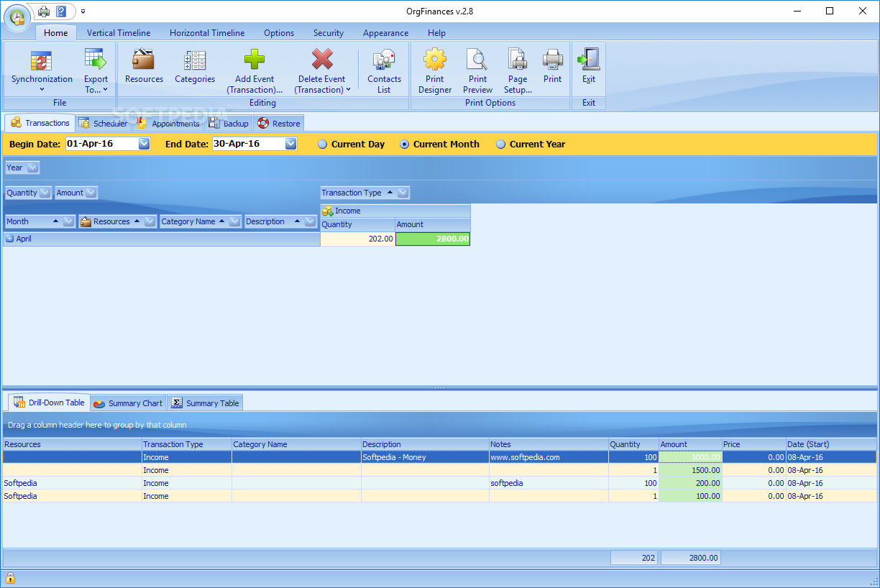The height and width of the screenshot is (588, 880).
Task: Open the Synchronization tool
Action: [x=42, y=70]
